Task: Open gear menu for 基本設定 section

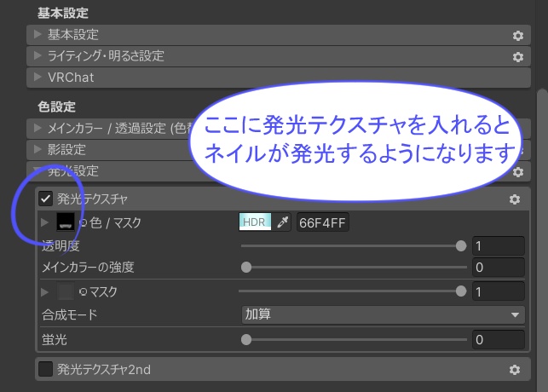Action: click(x=517, y=35)
